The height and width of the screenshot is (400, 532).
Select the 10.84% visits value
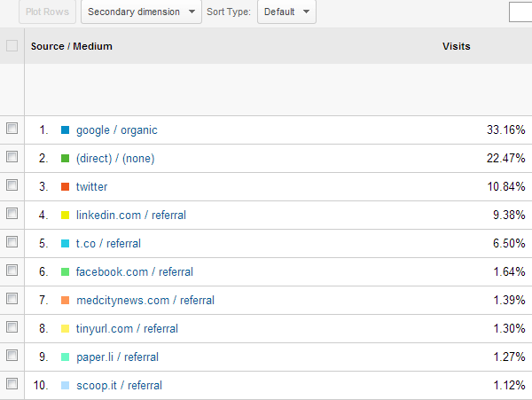point(506,186)
